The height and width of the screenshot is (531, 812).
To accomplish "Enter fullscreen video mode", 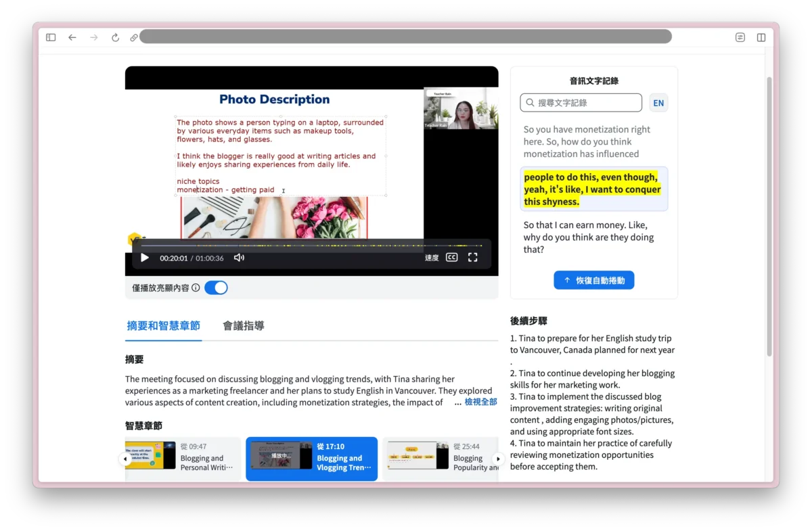I will click(473, 258).
